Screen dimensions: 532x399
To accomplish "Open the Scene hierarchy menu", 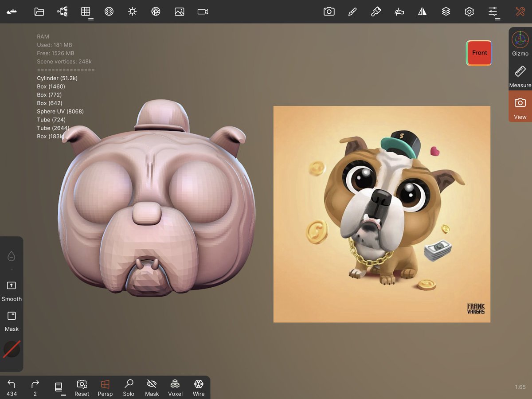I will pos(63,12).
